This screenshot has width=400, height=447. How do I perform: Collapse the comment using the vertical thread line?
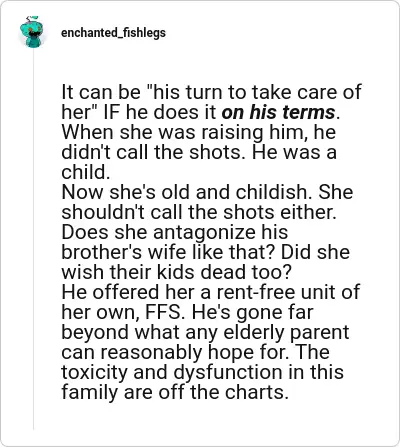tap(33, 239)
